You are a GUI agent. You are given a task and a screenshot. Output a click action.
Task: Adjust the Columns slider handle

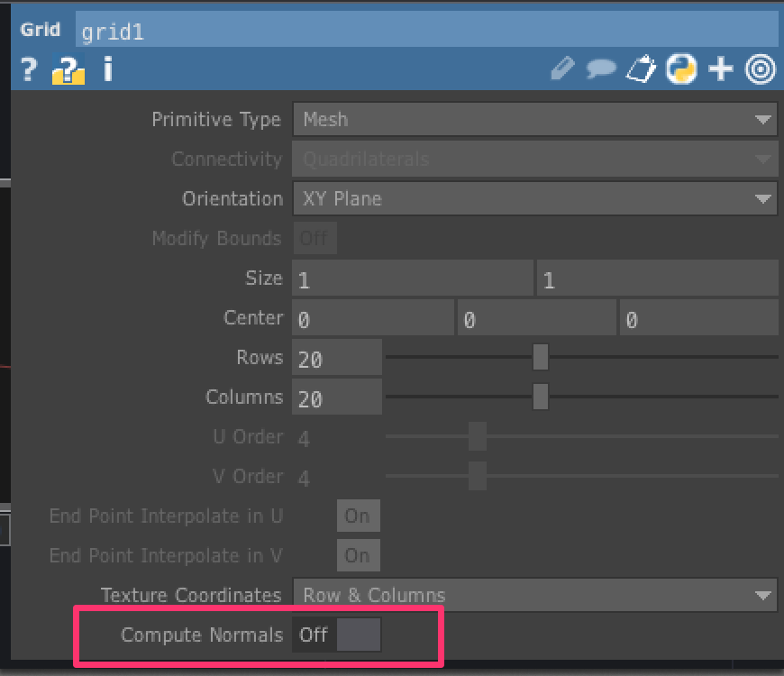(541, 397)
